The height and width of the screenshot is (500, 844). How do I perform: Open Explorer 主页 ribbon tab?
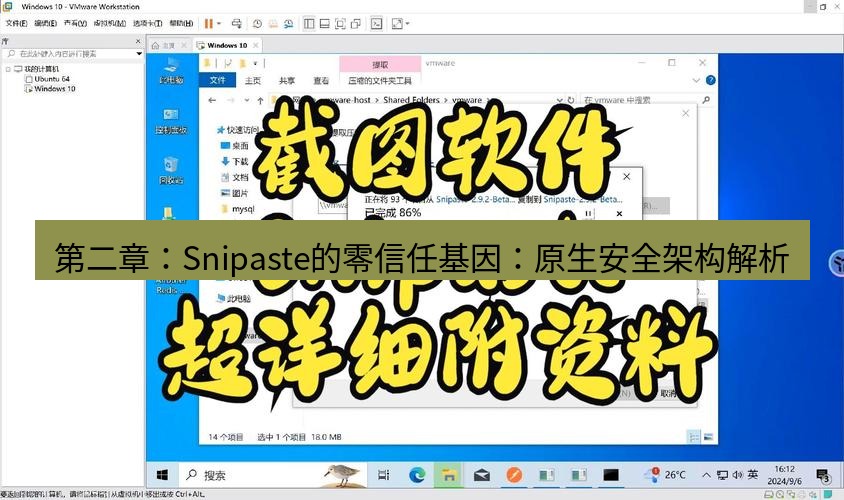[252, 80]
